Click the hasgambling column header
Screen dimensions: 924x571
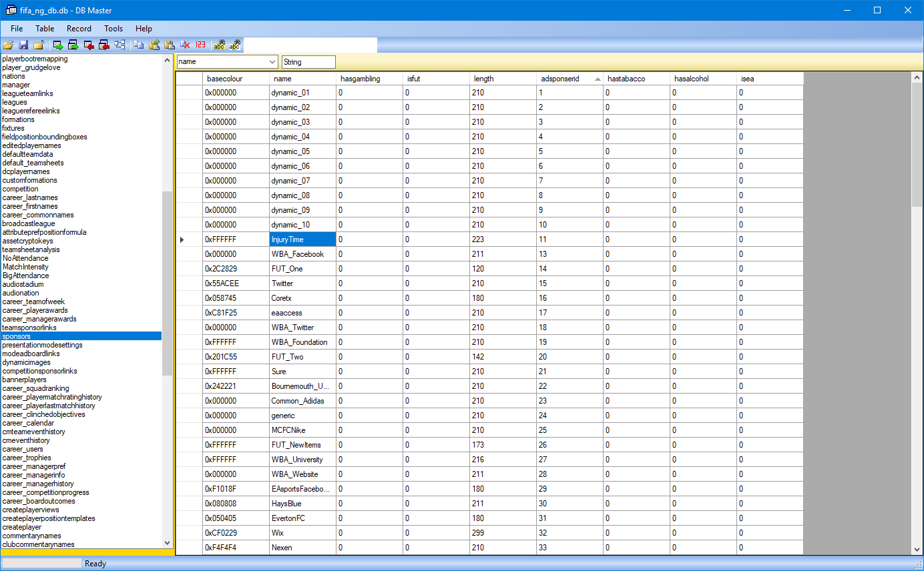click(369, 79)
